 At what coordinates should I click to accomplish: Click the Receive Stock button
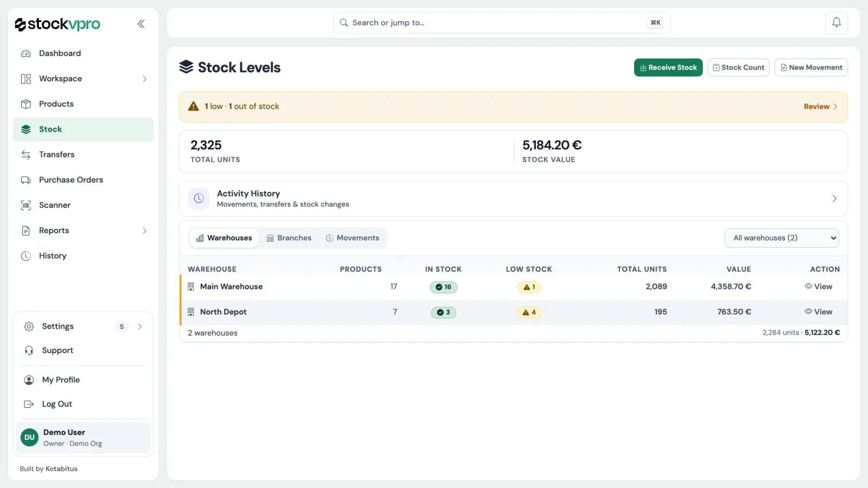coord(668,68)
